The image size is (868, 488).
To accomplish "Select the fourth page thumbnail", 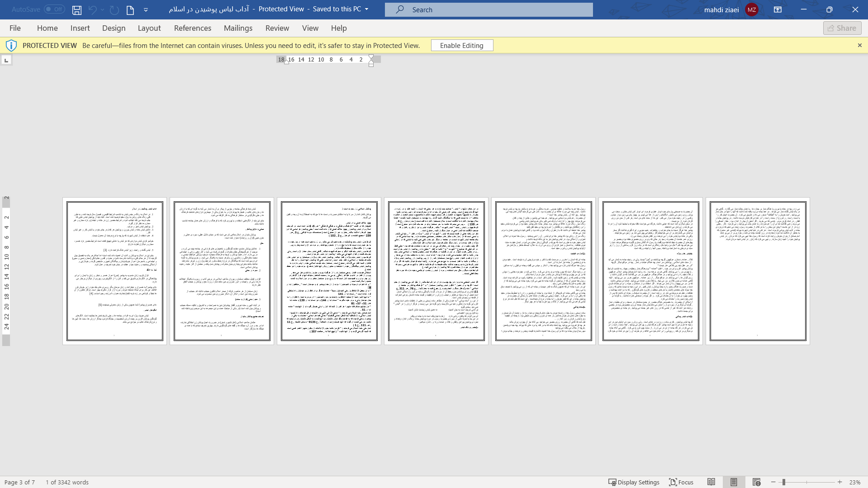I will pos(436,271).
